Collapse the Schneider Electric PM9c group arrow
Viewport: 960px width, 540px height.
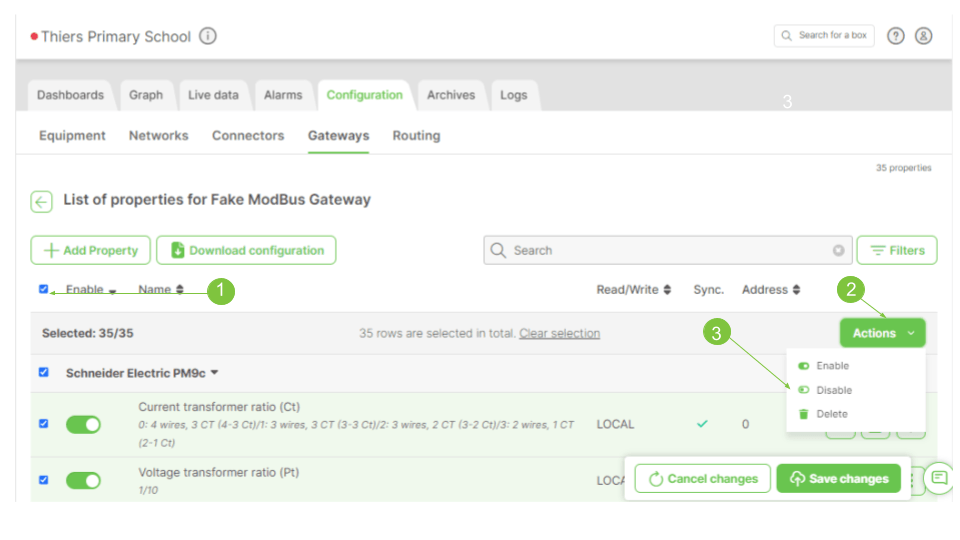(x=214, y=373)
